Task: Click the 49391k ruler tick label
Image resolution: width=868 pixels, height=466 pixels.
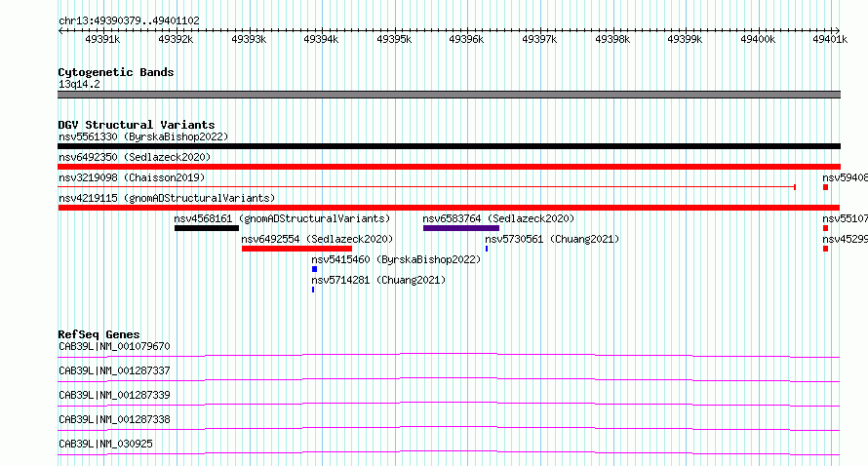Action: pyautogui.click(x=102, y=39)
